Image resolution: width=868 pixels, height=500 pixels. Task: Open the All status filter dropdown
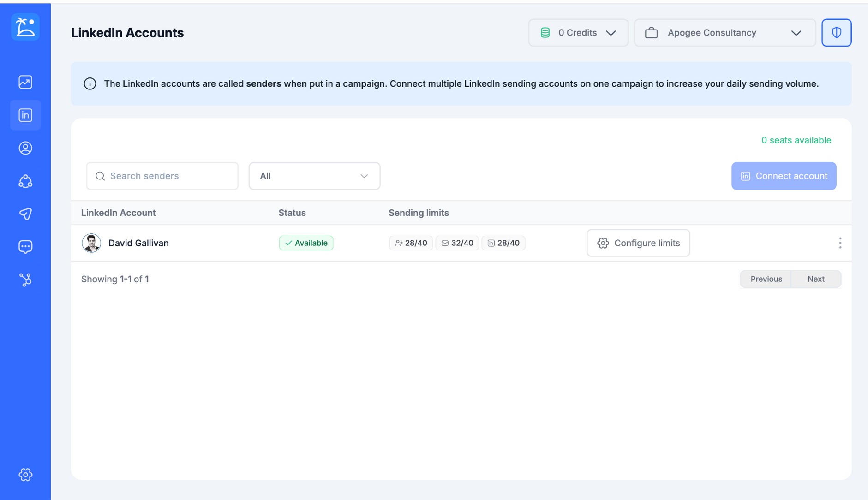tap(314, 176)
